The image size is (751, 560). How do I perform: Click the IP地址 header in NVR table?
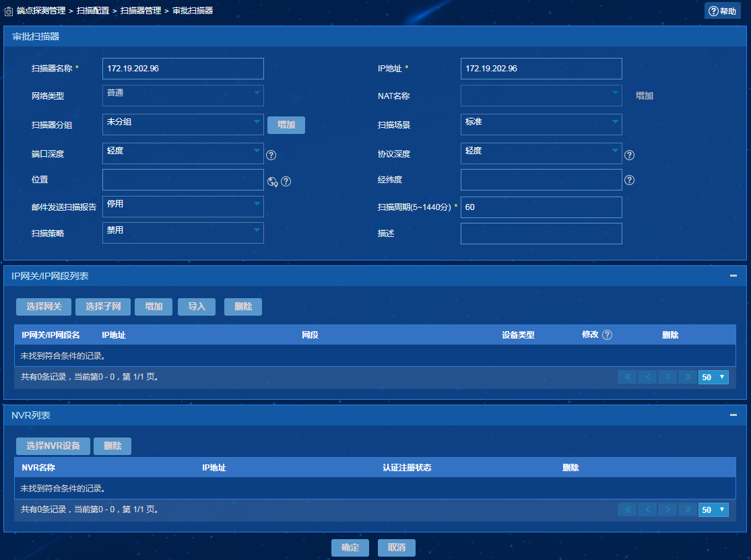tap(214, 468)
